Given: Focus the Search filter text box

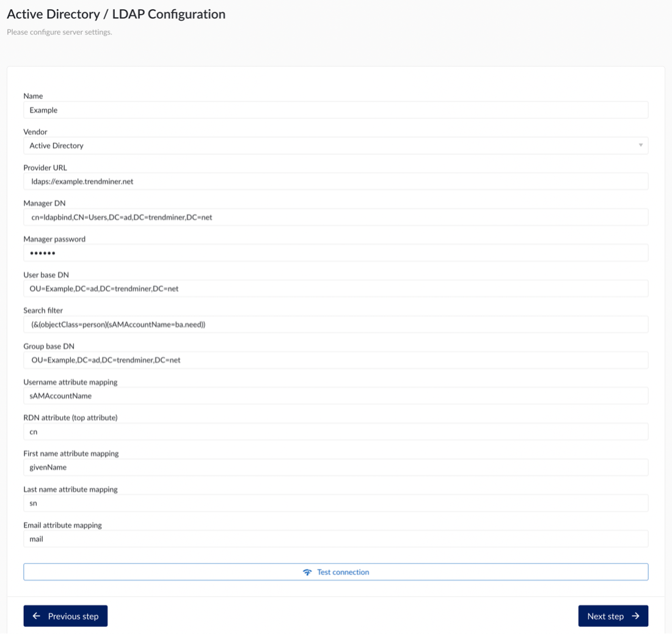Looking at the screenshot, I should click(335, 324).
